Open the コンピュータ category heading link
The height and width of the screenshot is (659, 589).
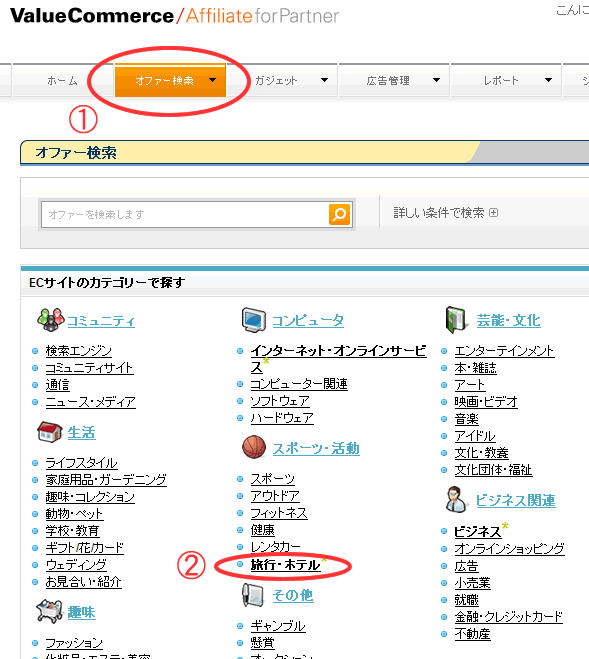pyautogui.click(x=308, y=321)
